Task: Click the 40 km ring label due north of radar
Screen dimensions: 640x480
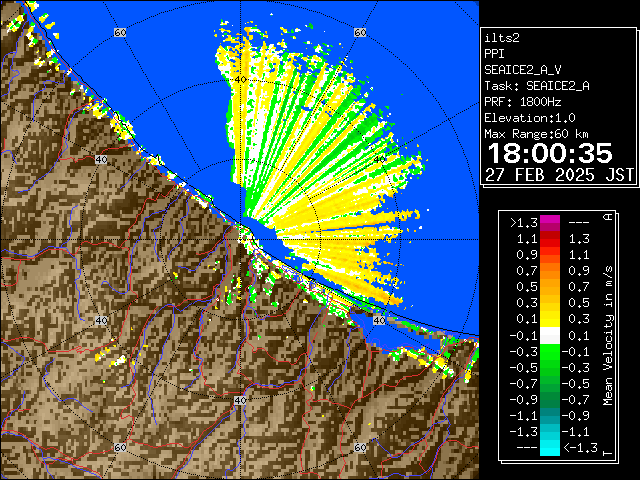Action: pos(240,80)
